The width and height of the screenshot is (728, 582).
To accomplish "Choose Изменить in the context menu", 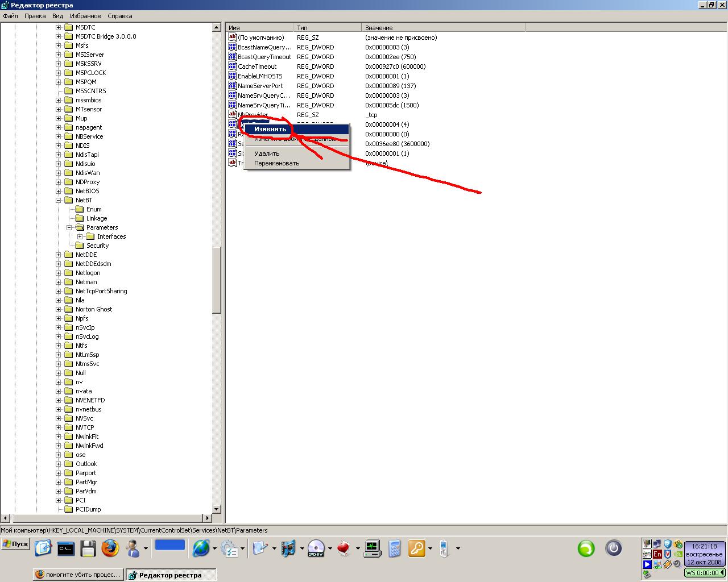I will click(x=270, y=129).
